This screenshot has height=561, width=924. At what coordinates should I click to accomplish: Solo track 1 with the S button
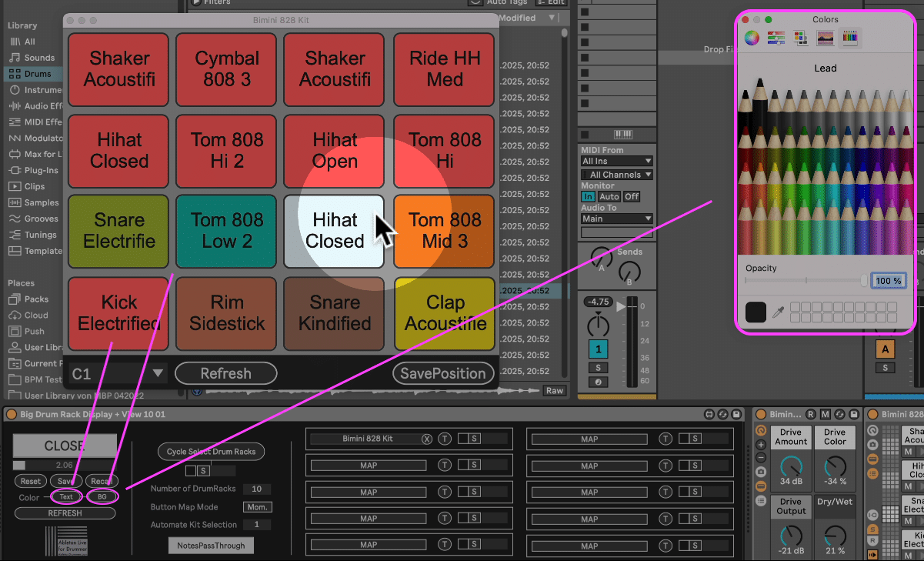598,368
